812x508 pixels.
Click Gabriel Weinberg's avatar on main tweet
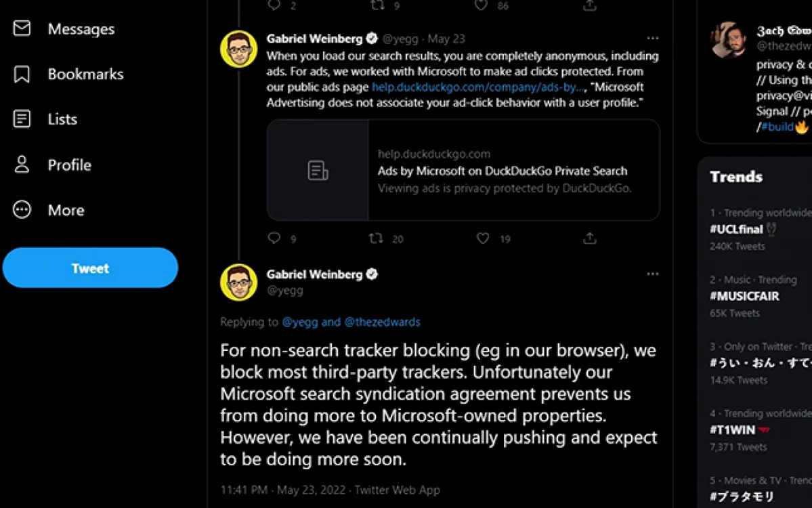click(x=239, y=282)
